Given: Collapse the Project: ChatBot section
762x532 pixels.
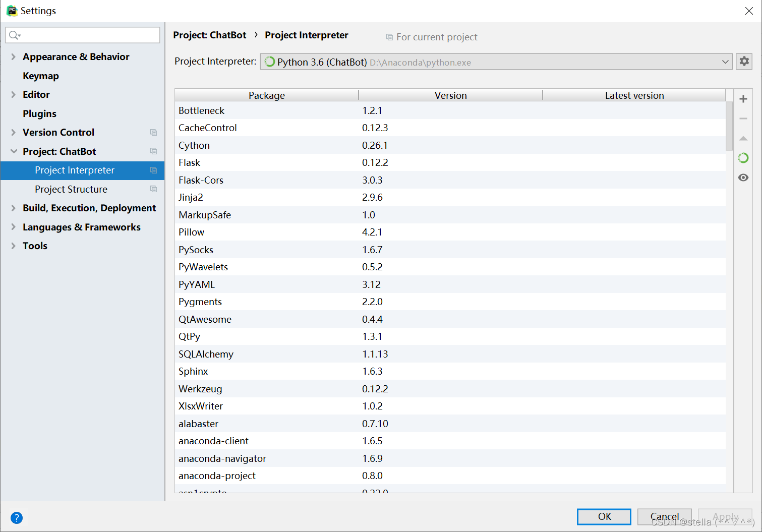Looking at the screenshot, I should (14, 151).
